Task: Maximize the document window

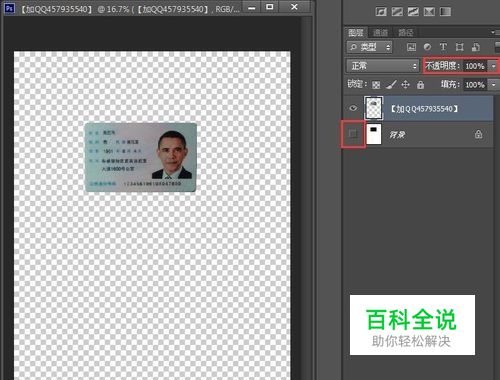Action: [270, 7]
